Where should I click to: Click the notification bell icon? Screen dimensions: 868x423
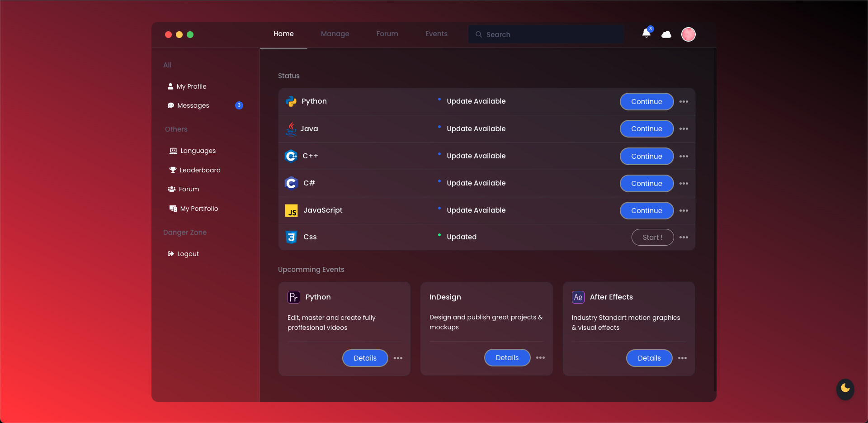(646, 33)
